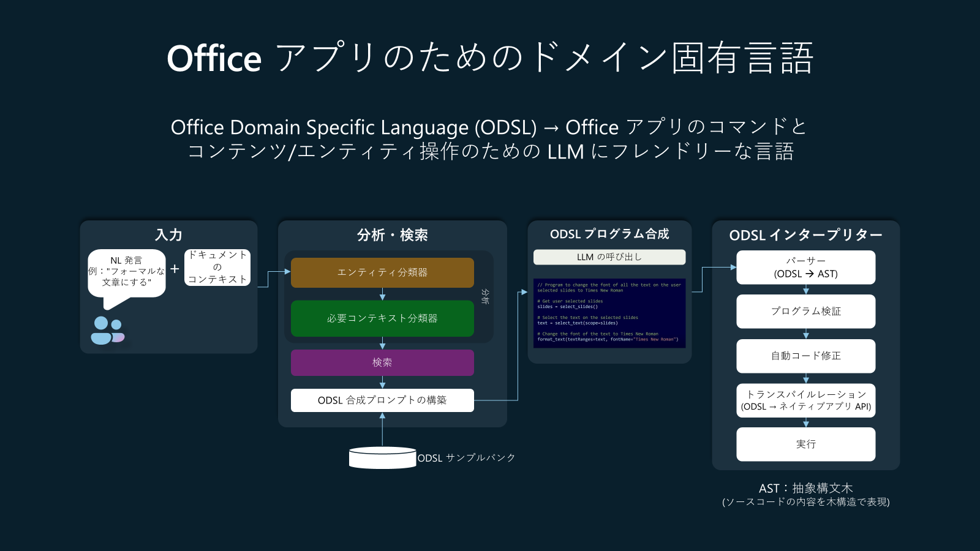980x551 pixels.
Task: Select the ドキュメントのコンテキスト box
Action: coord(217,268)
